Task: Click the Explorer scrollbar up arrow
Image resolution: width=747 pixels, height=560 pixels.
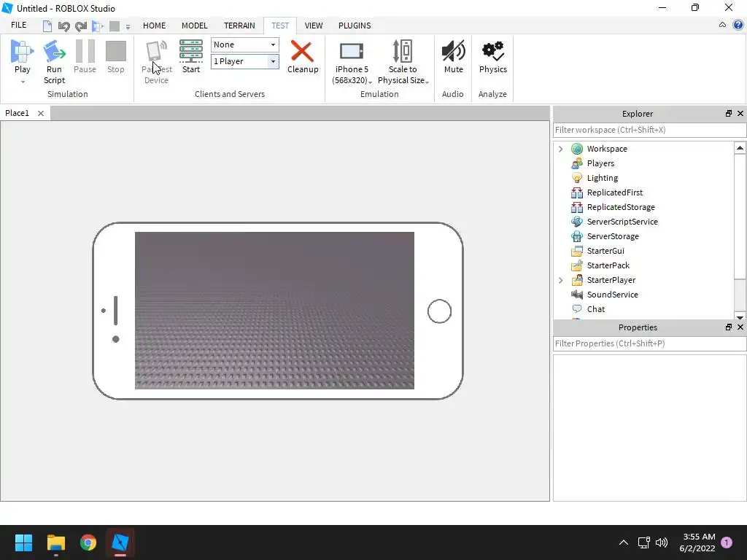Action: tap(740, 148)
